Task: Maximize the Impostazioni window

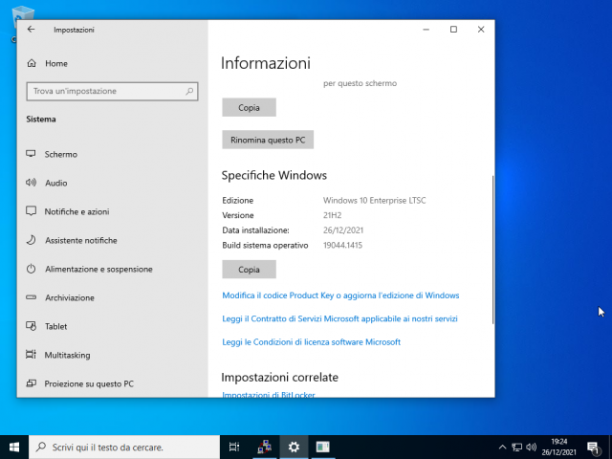Action: [453, 30]
